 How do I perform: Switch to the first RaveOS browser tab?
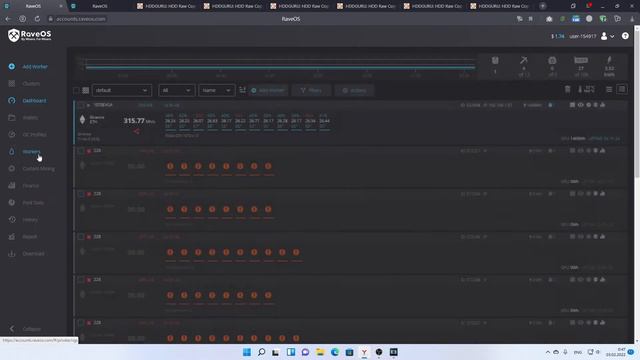coord(33,6)
